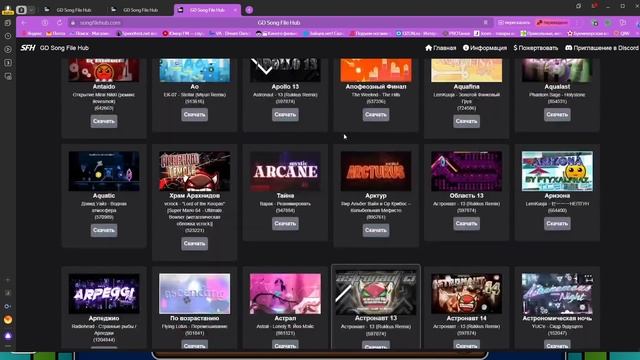Image resolution: width=640 pixels, height=360 pixels.
Task: Click the Переведено translation button
Action: tap(552, 23)
